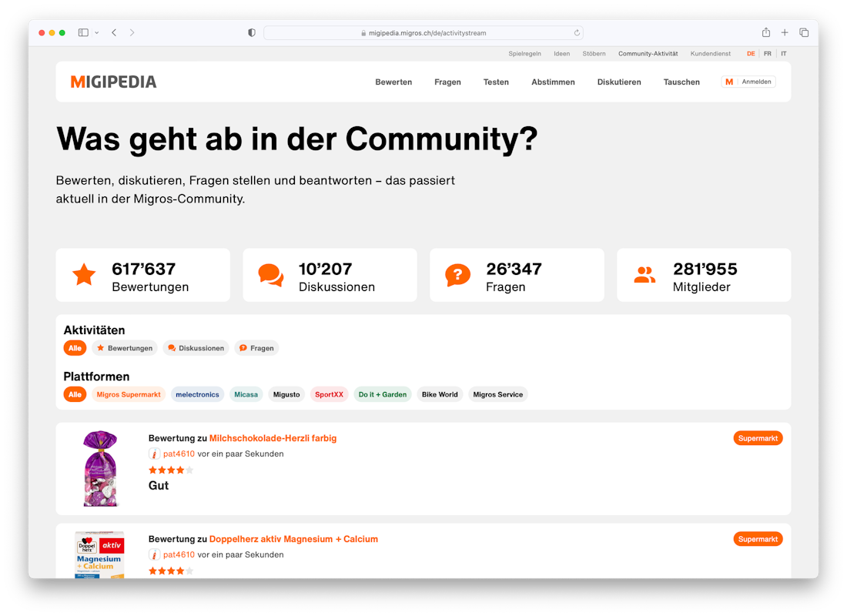Switch language to FR
The height and width of the screenshot is (616, 847).
[768, 53]
